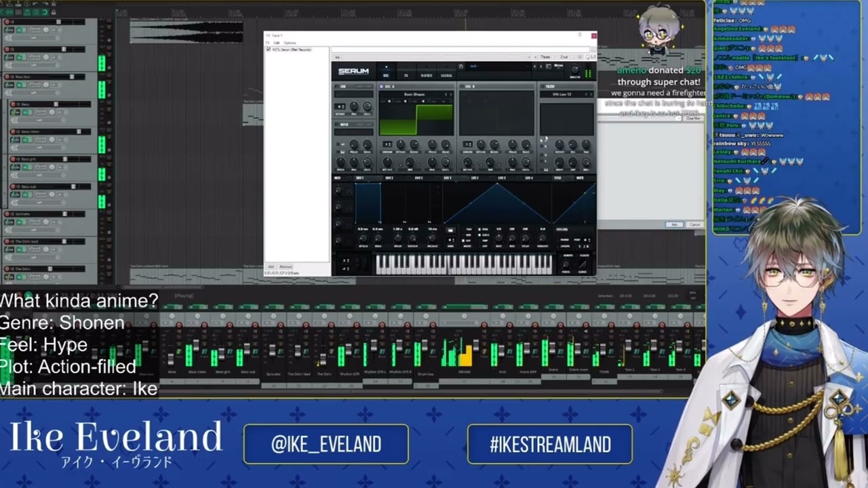The image size is (868, 488).
Task: Click the Param button in the FX window
Action: click(x=545, y=57)
